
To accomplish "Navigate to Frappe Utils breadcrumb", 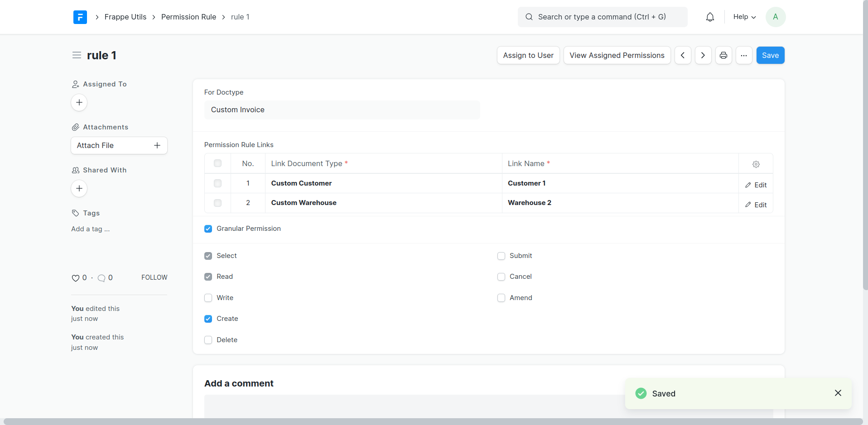I will tap(125, 17).
